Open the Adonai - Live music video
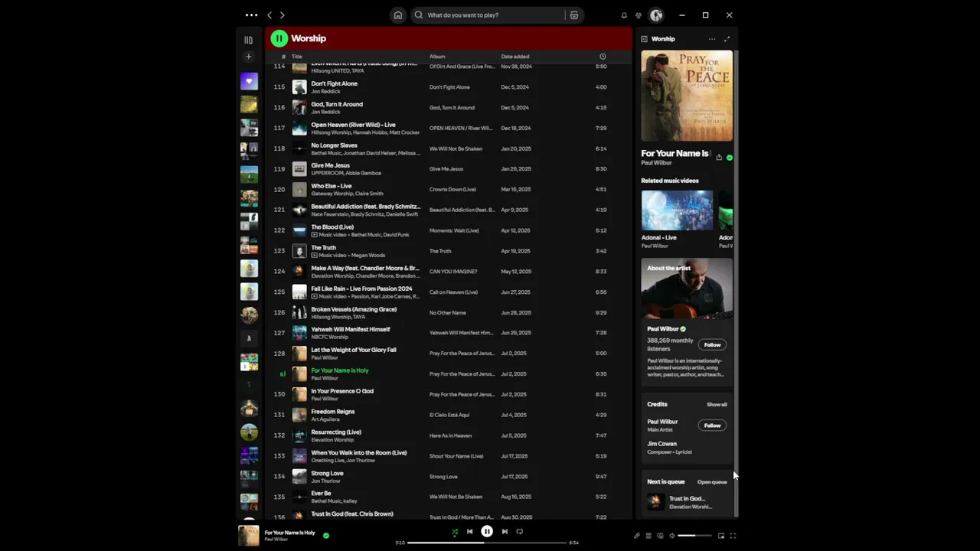Image resolution: width=980 pixels, height=551 pixels. click(x=677, y=210)
